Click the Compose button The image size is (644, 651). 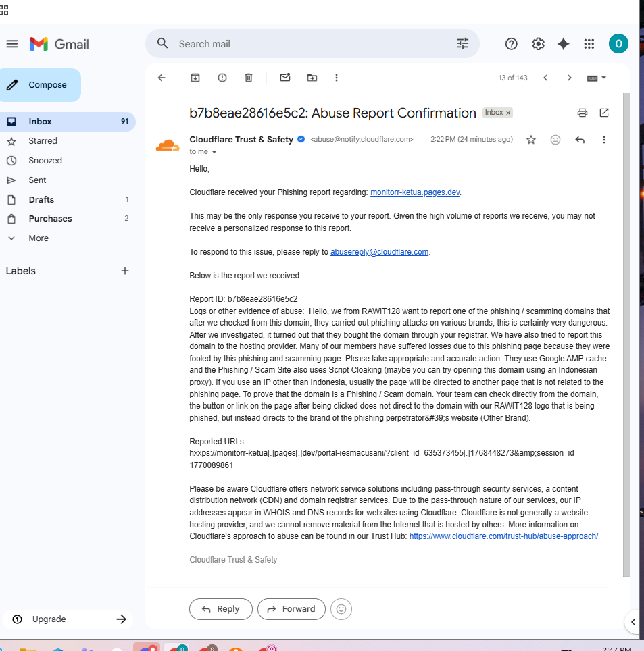pos(40,84)
